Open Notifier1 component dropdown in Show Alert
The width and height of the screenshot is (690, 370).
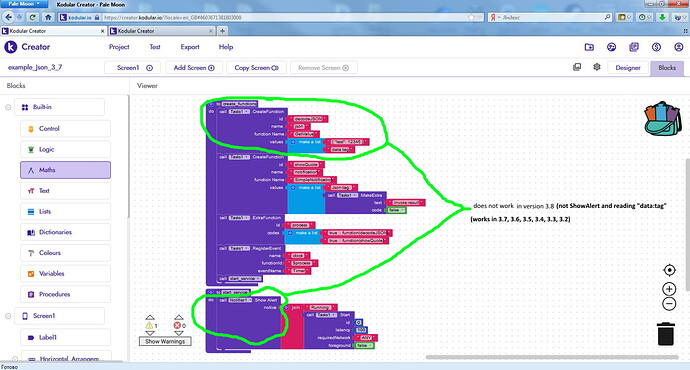pyautogui.click(x=240, y=300)
